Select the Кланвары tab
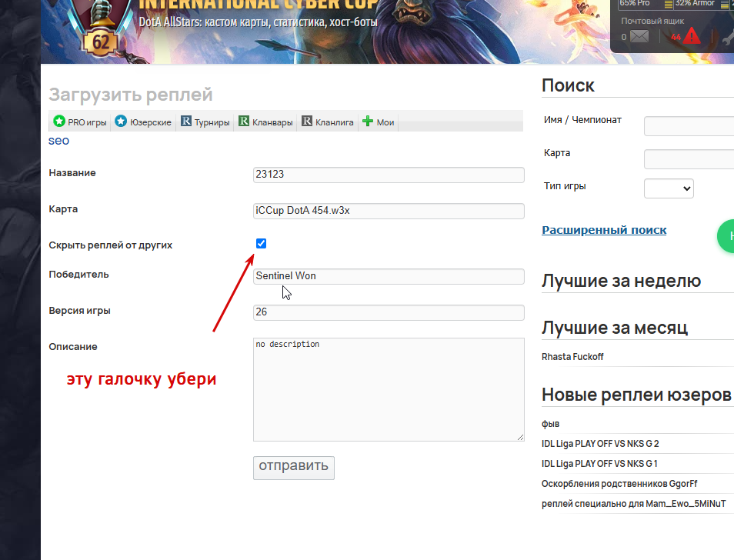 coord(265,122)
